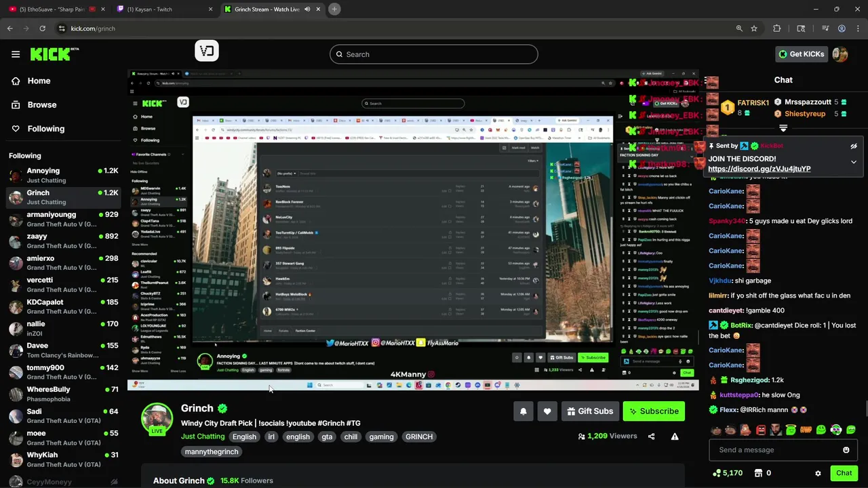Viewport: 868px width, 488px height.
Task: Mute the Grinch Stream tab audio icon
Action: (307, 9)
